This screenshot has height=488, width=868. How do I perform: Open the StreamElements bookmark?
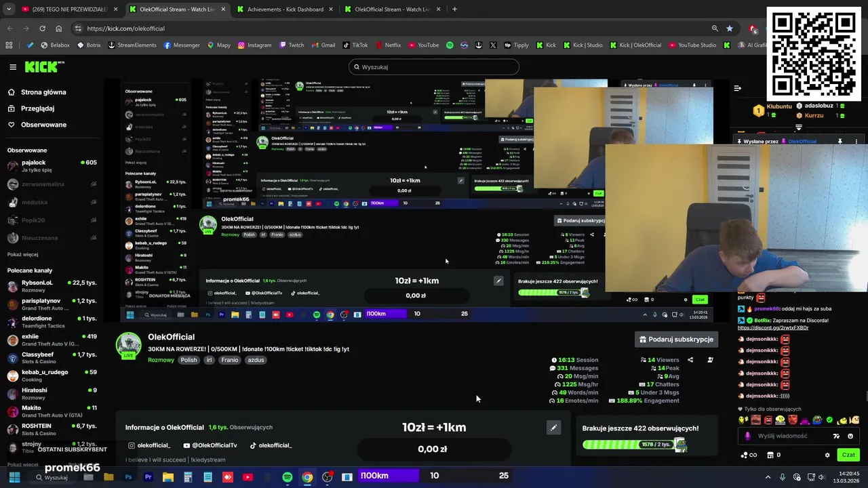coord(132,45)
